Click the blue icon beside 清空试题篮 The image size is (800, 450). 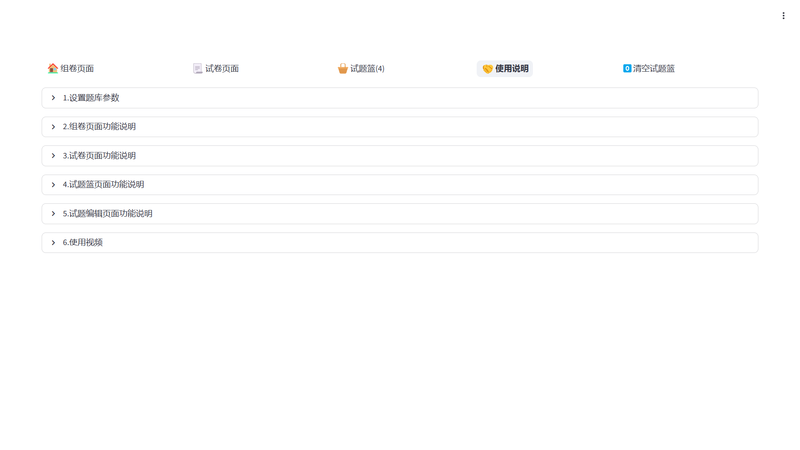[627, 68]
